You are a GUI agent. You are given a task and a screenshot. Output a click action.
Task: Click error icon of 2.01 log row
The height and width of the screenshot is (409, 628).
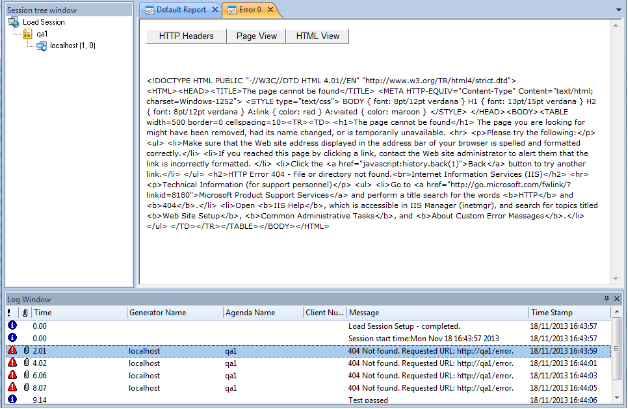click(12, 351)
